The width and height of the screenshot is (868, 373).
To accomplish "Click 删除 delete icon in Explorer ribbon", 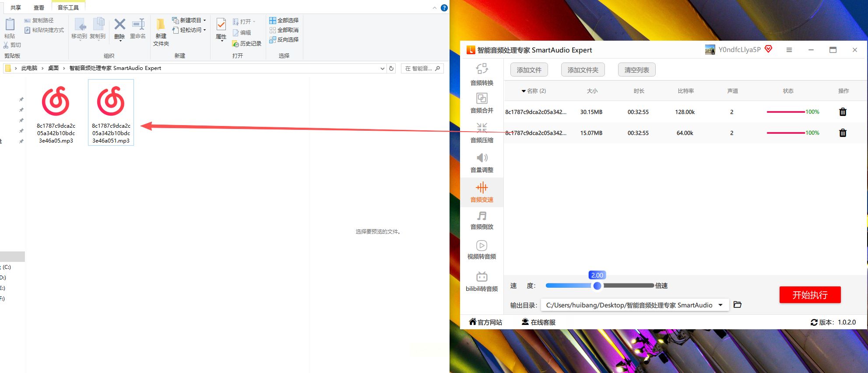I will [x=119, y=29].
